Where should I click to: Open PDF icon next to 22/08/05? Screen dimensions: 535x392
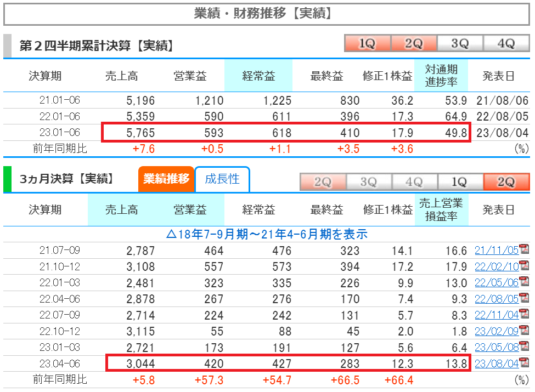coord(524,298)
